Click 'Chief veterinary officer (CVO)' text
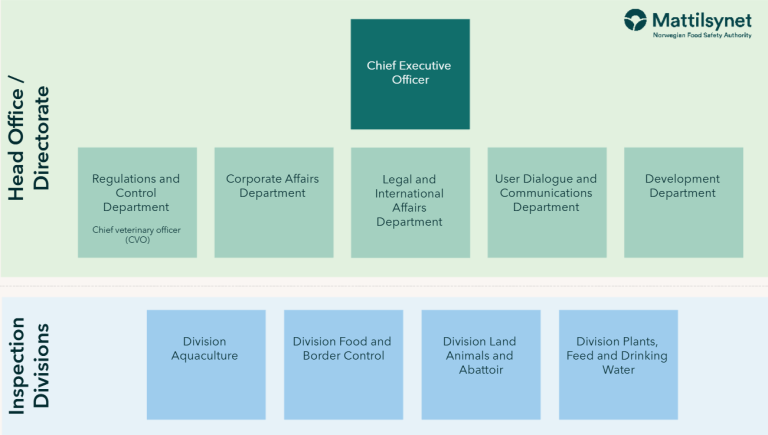Image resolution: width=768 pixels, height=435 pixels. [137, 235]
